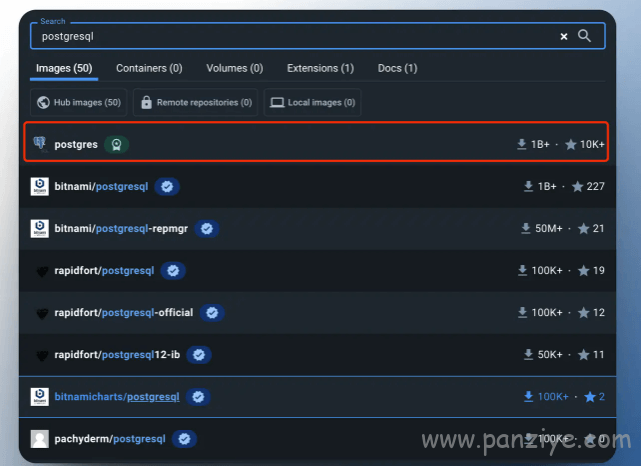Click the download icon next to 50M+
The image size is (641, 466).
click(526, 229)
